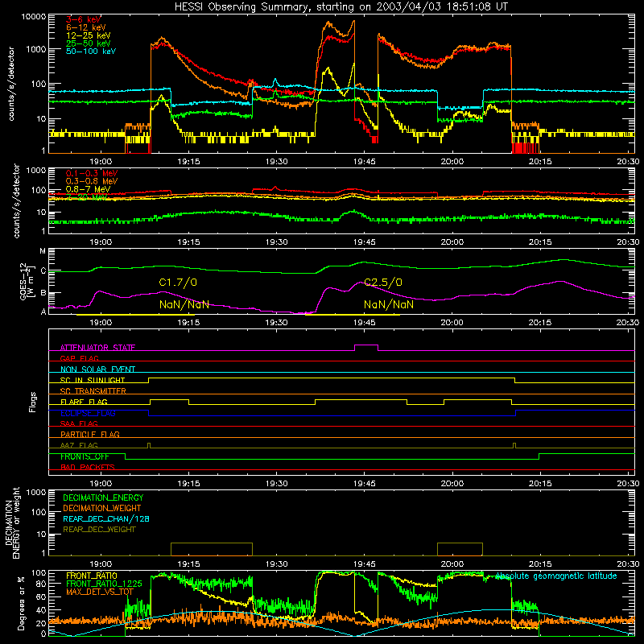Image resolution: width=644 pixels, height=644 pixels.
Task: Select the SC_TRANSMITTER flag label
Action: coord(93,391)
